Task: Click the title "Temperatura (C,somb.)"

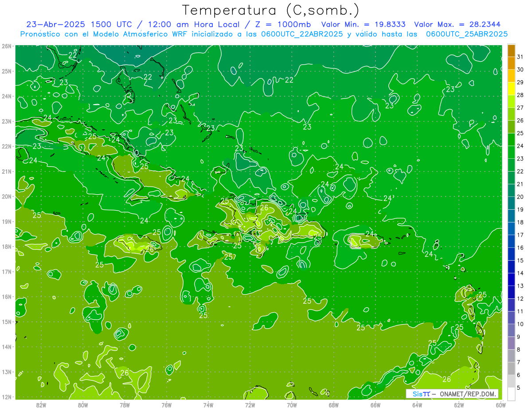Action: pos(270,10)
